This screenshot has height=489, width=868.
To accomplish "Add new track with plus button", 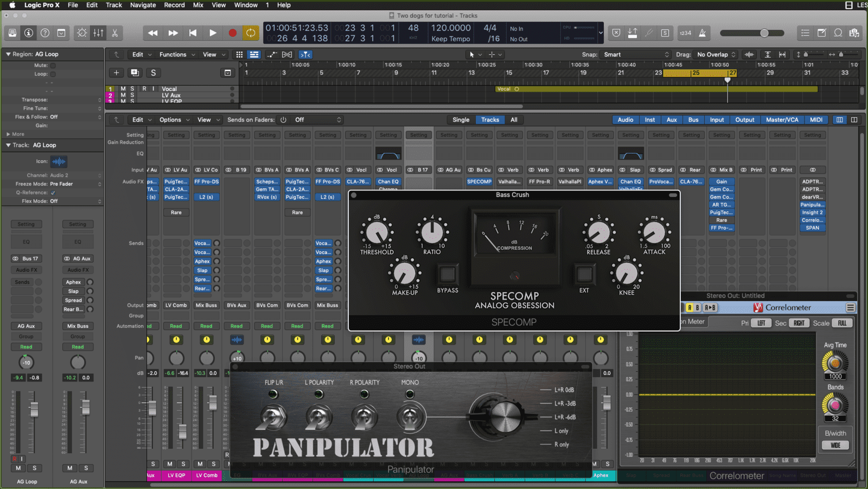I will (x=116, y=73).
